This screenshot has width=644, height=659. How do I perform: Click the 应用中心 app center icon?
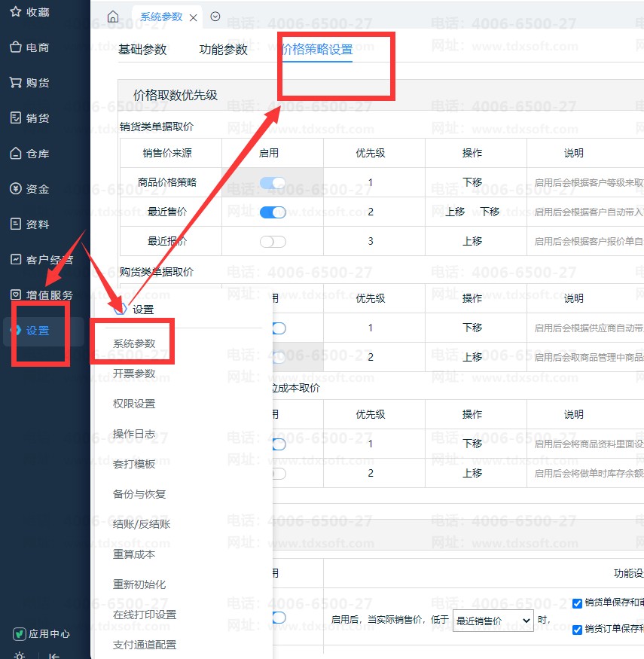coord(20,634)
